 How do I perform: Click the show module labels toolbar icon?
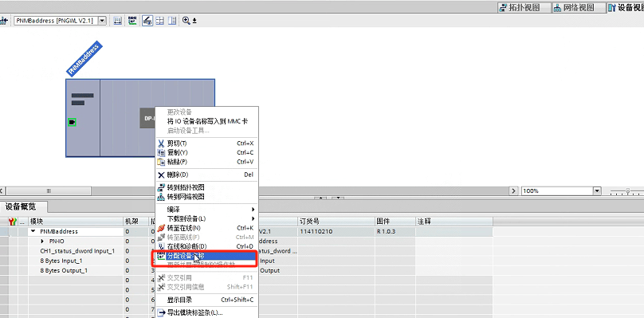click(118, 21)
